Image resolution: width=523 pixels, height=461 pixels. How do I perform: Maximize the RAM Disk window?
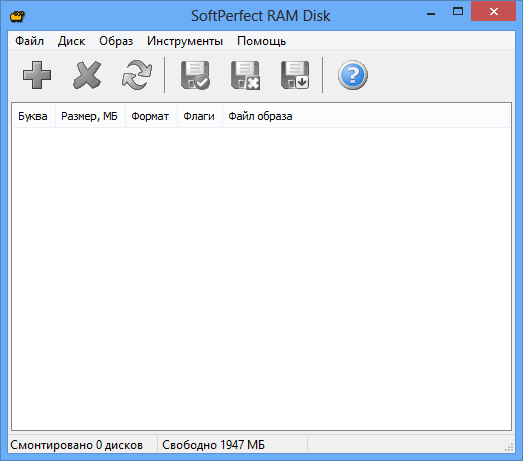pos(458,12)
